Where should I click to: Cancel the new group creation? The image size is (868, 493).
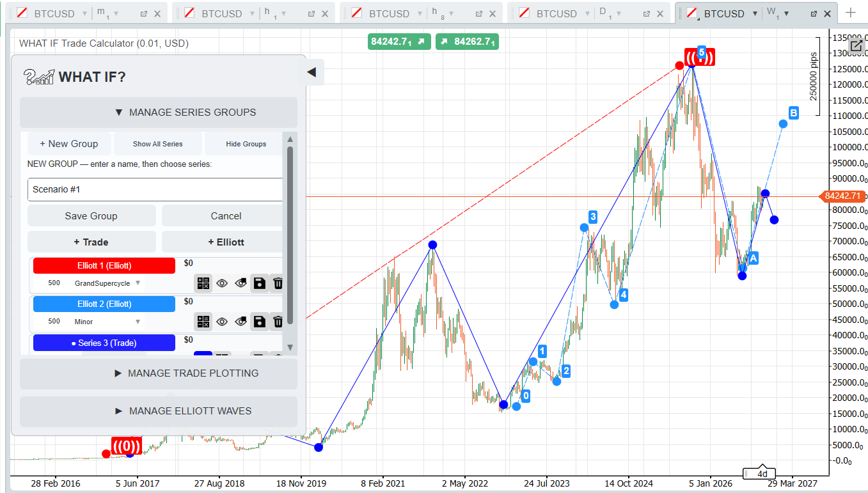coord(223,216)
